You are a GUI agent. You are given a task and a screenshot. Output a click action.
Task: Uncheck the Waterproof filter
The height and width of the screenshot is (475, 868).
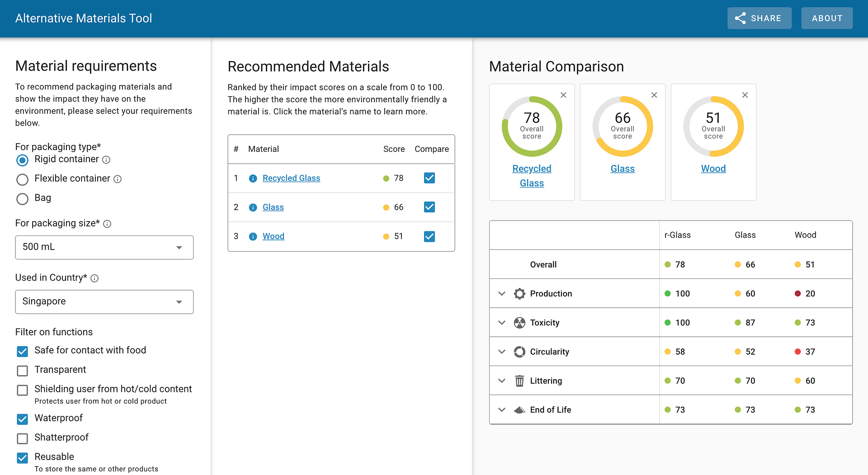click(22, 419)
